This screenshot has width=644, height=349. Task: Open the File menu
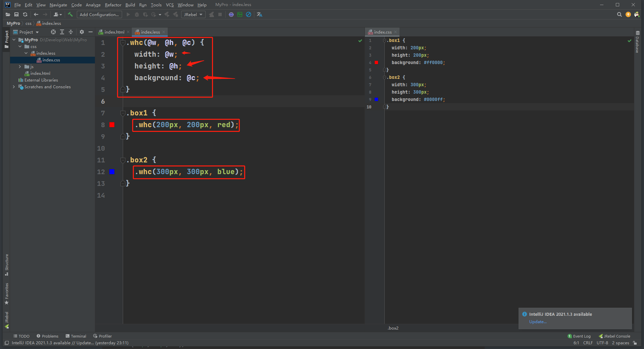click(17, 5)
